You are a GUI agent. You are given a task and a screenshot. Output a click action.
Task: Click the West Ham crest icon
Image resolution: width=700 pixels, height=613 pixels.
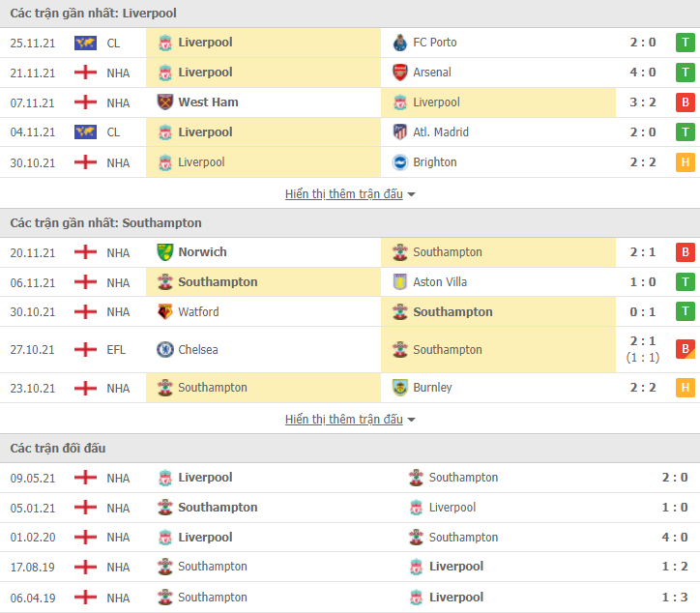pos(165,102)
